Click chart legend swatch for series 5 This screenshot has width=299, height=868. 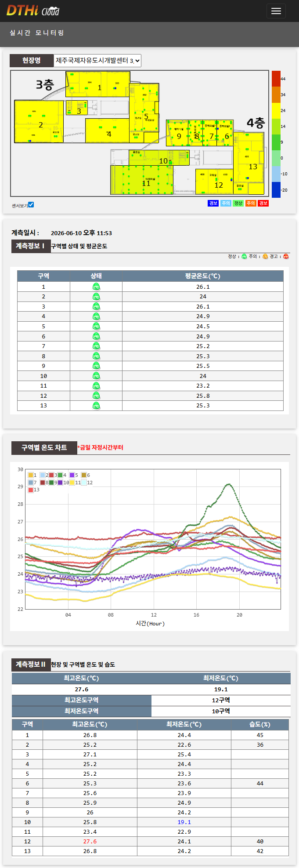click(72, 475)
